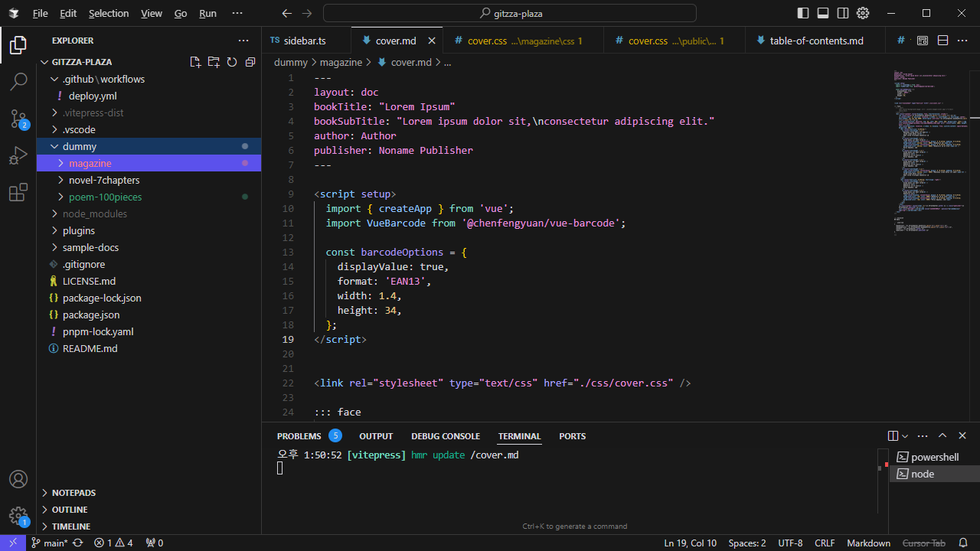The height and width of the screenshot is (551, 980).
Task: Expand the OUTLINE section
Action: click(70, 510)
